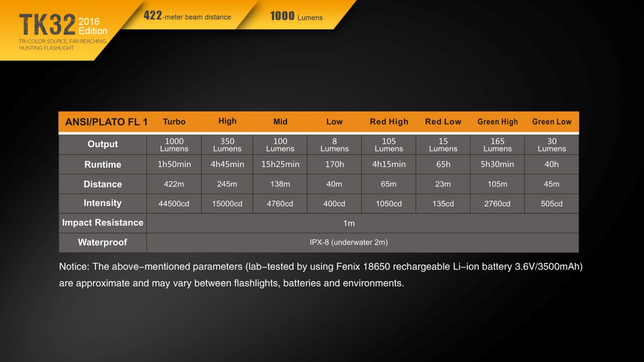Click the Impact Resistance row label
Screen dimensions: 644x362
[x=103, y=223]
